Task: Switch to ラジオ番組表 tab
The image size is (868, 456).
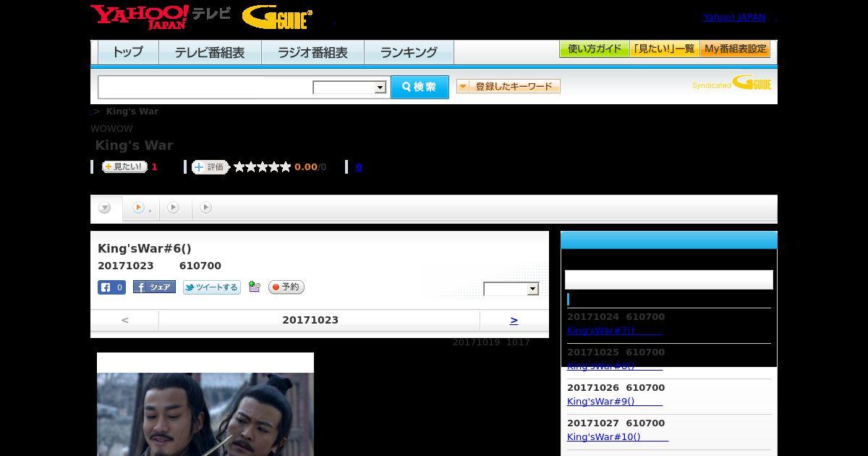Action: point(312,52)
